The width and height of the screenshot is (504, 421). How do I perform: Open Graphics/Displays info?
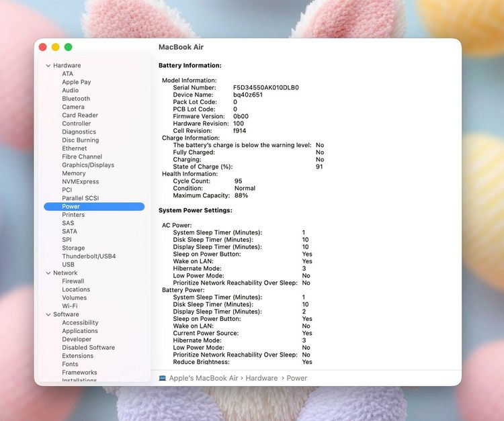(x=88, y=165)
